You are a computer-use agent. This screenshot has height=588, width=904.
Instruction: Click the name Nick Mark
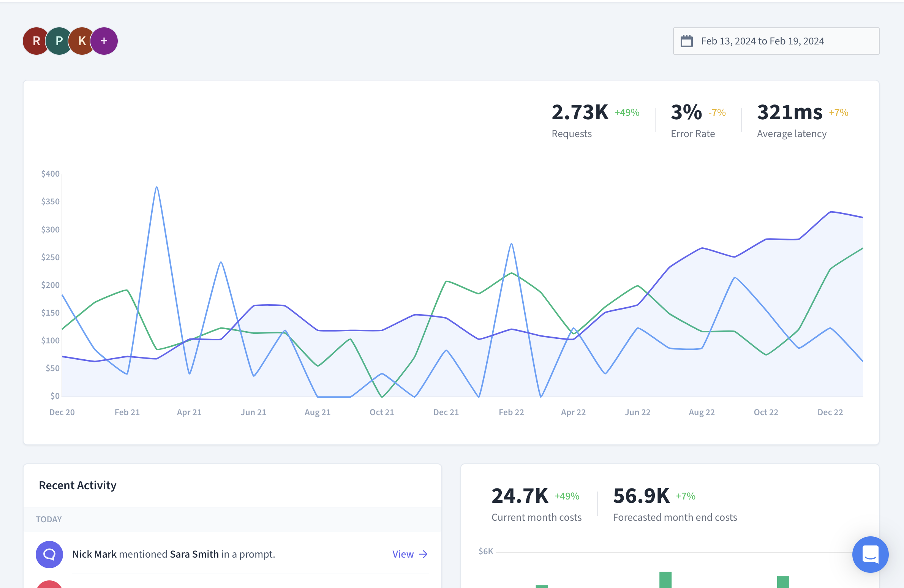(x=94, y=554)
